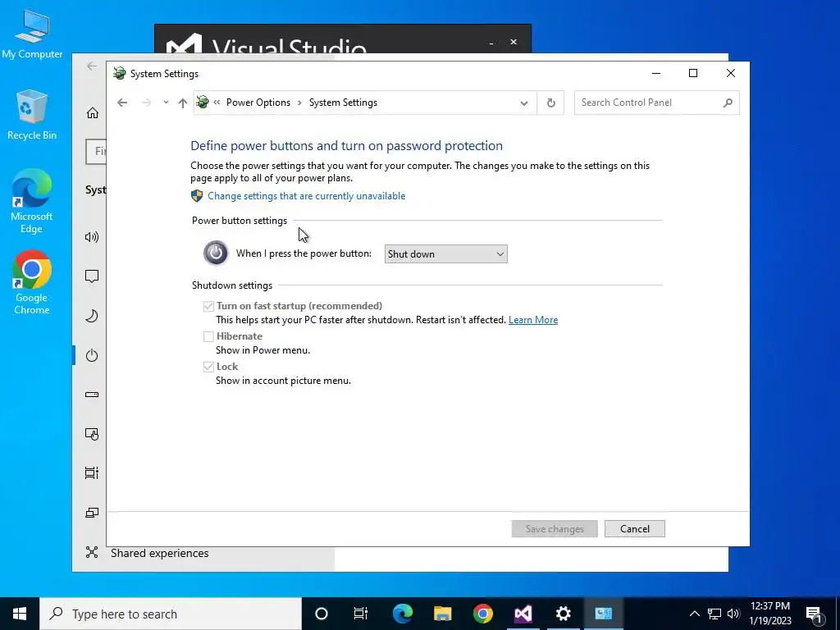Minimize the Visual Studio window behind

click(x=491, y=42)
